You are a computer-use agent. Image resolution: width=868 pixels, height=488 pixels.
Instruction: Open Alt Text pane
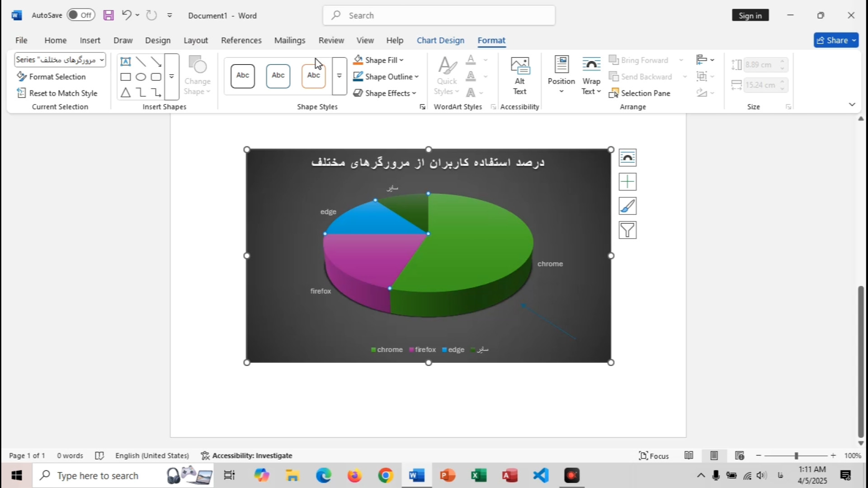(x=520, y=76)
